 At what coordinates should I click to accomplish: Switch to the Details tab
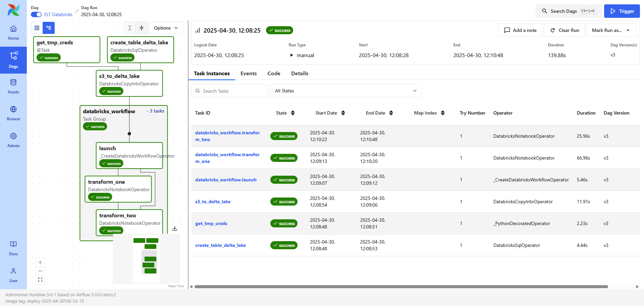tap(300, 74)
